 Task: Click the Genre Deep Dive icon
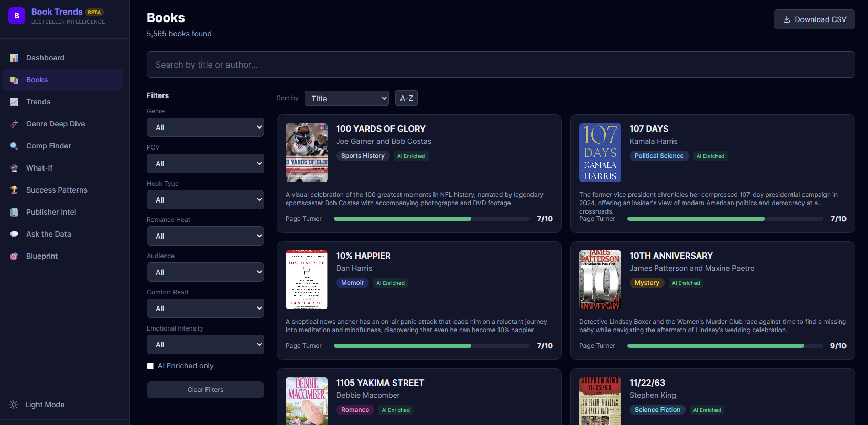pyautogui.click(x=14, y=124)
